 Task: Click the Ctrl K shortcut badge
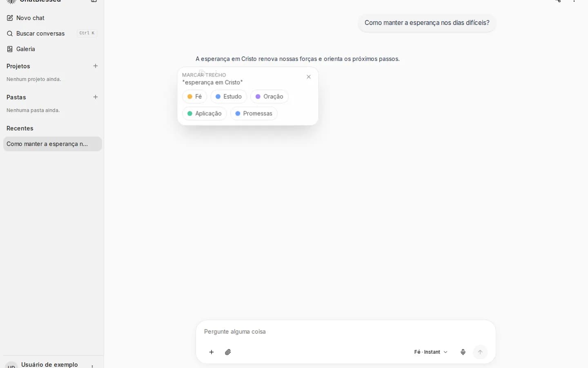87,33
